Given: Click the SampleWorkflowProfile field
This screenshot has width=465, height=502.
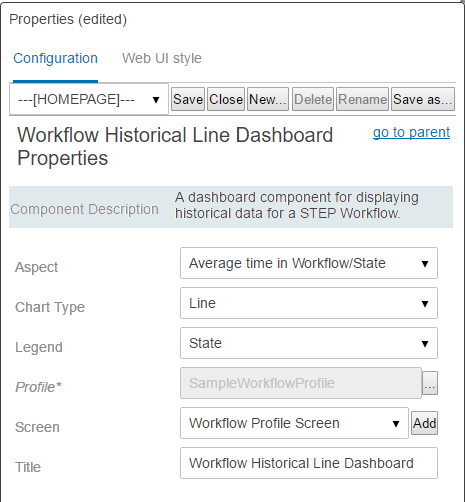Looking at the screenshot, I should click(x=301, y=383).
